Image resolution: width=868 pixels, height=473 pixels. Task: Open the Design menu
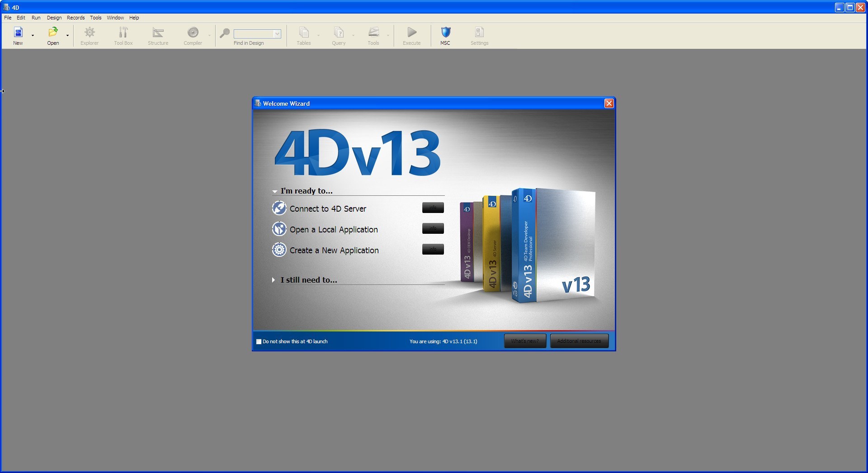pos(54,18)
